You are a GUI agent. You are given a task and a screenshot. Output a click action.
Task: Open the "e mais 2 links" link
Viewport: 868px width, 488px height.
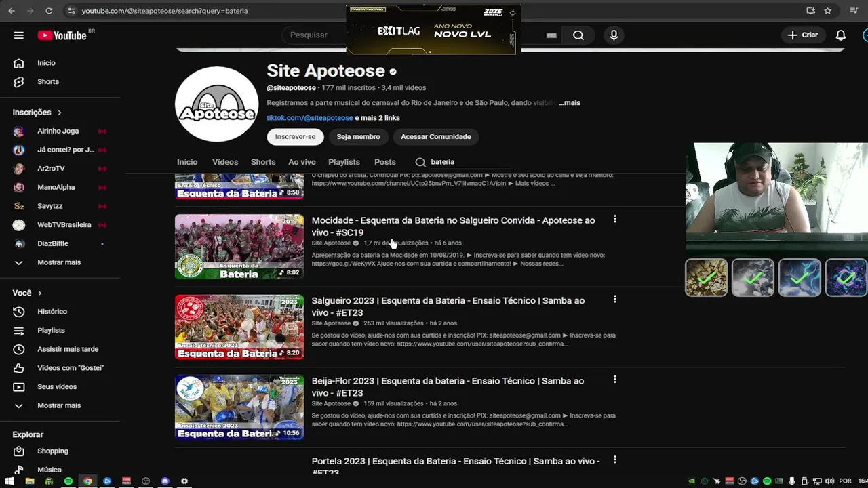tap(378, 118)
